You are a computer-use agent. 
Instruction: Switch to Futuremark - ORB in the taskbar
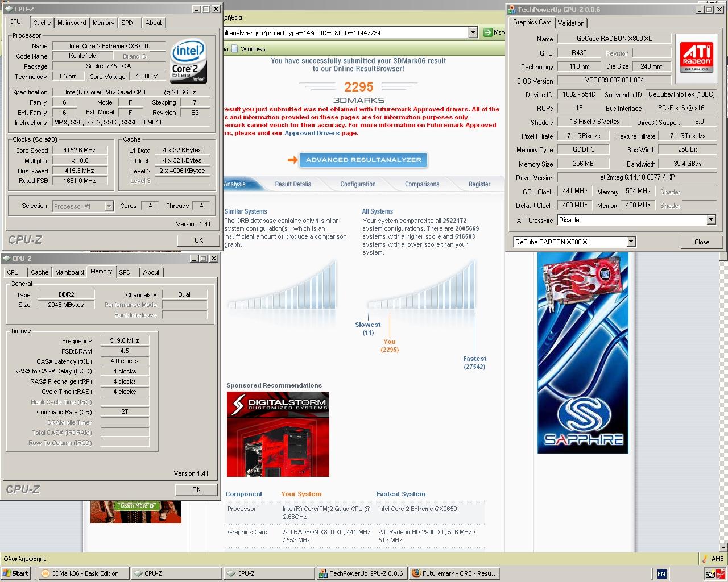point(454,573)
